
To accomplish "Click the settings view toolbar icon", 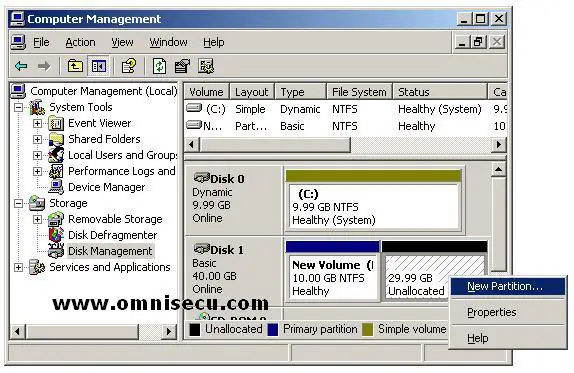I will click(x=206, y=66).
